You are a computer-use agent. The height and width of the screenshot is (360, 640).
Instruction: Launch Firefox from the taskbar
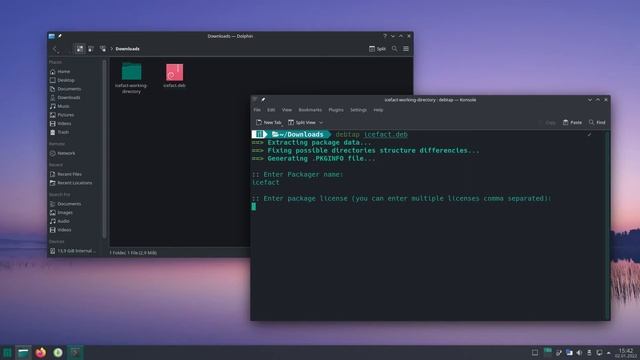[40, 353]
